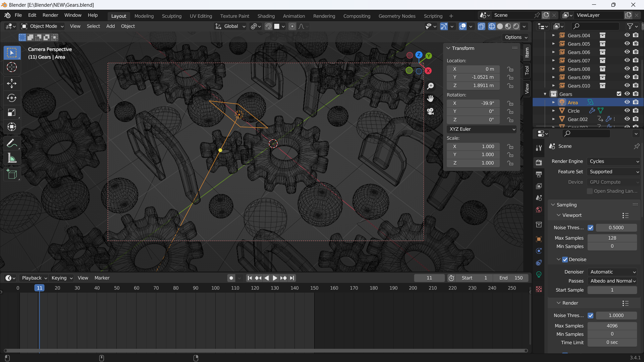This screenshot has width=644, height=362.
Task: Open the Add menu in viewport
Action: point(110,26)
